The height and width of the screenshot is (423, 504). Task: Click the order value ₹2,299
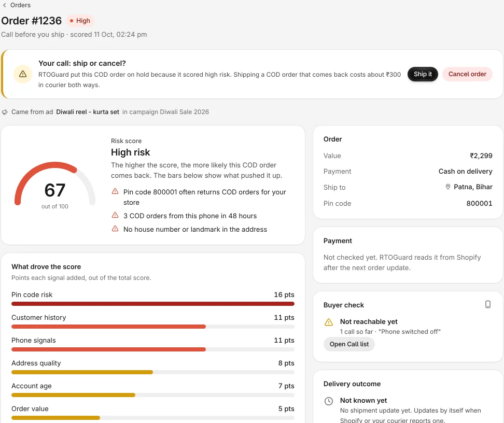click(x=481, y=156)
